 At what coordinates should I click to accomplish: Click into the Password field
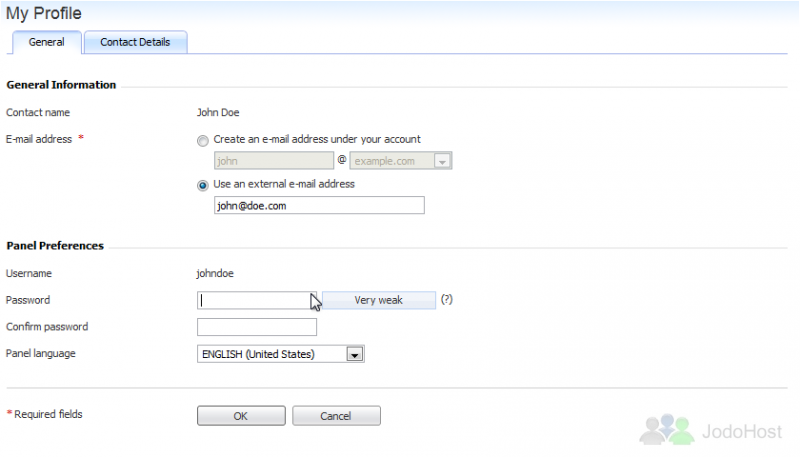coord(257,300)
